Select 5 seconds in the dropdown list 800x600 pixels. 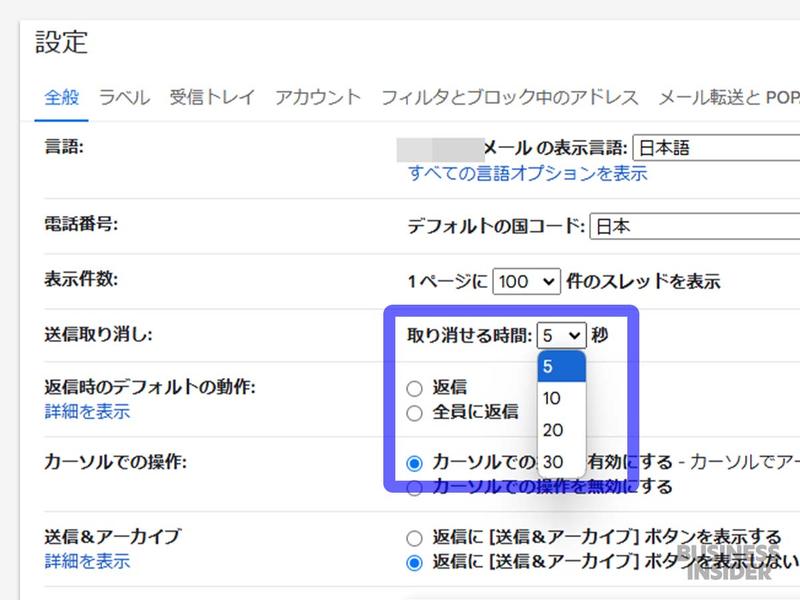coord(561,366)
